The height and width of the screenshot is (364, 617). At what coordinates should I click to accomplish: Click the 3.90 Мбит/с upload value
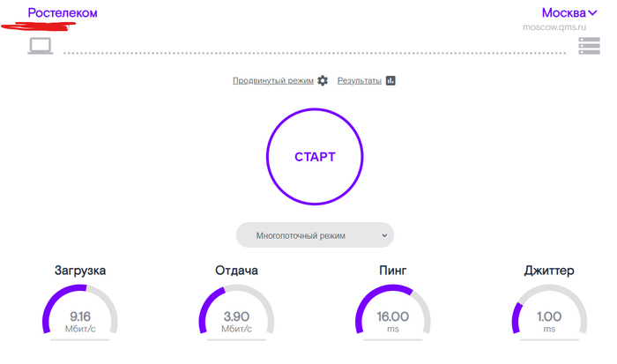point(236,316)
